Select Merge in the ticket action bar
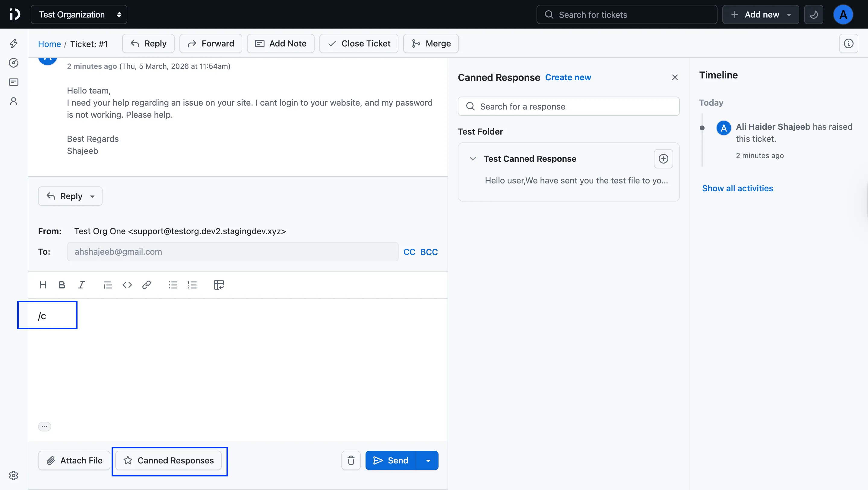The width and height of the screenshot is (868, 490). coord(431,43)
